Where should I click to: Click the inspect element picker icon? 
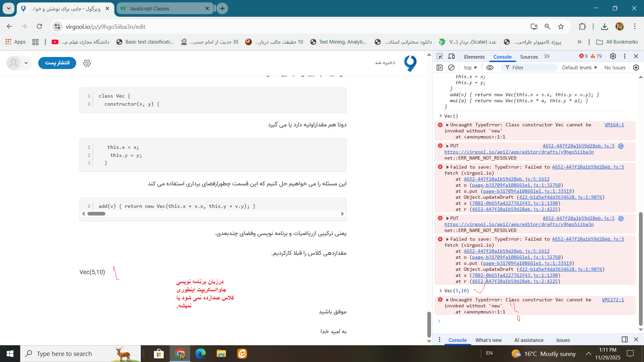click(x=440, y=56)
